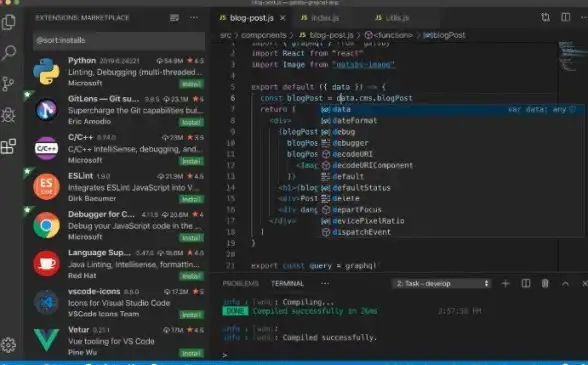The width and height of the screenshot is (588, 365).
Task: Click the blogPost breadcrumb segment
Action: [x=444, y=35]
